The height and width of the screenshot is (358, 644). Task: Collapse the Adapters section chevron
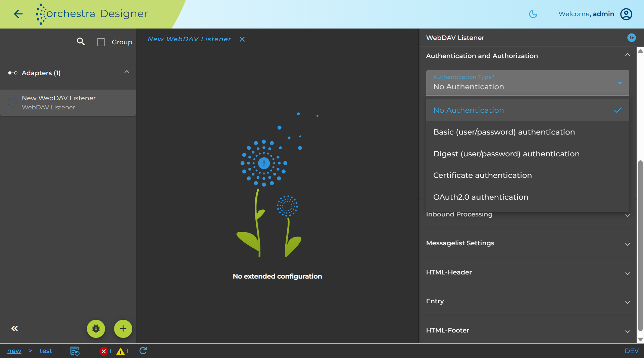pos(127,72)
